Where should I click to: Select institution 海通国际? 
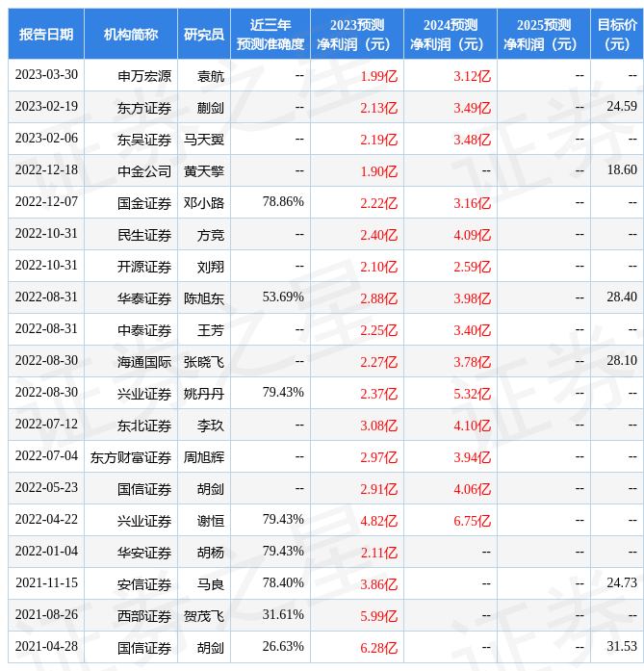pos(144,361)
